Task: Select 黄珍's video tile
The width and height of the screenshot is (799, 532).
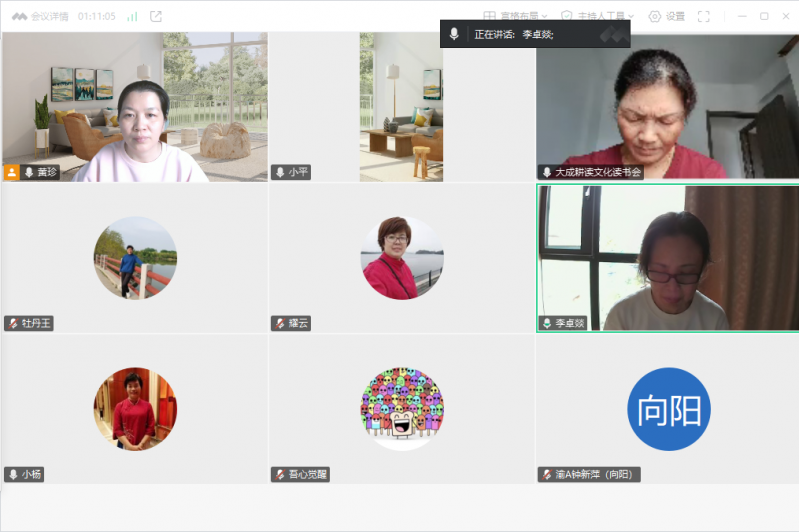Action: click(135, 106)
